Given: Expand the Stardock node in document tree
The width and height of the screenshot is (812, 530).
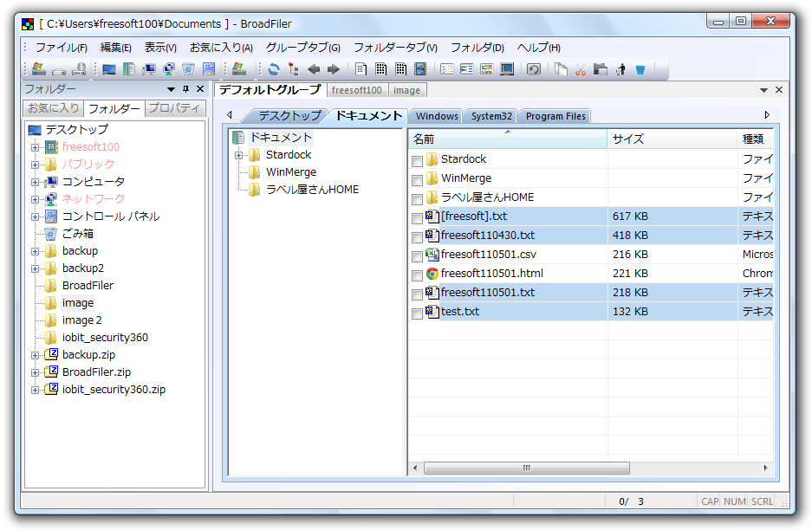Looking at the screenshot, I should pos(238,155).
